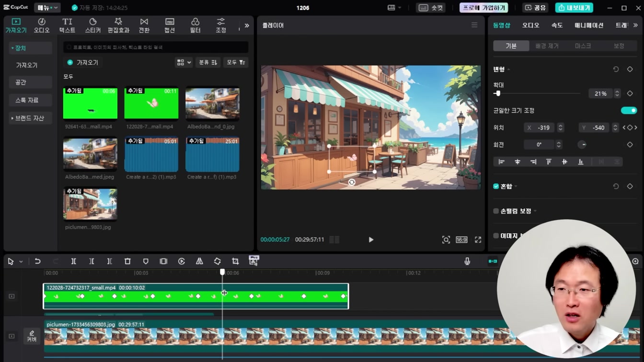Click the rotate icon in timeline toolbar
This screenshot has width=644, height=362.
tap(218, 261)
